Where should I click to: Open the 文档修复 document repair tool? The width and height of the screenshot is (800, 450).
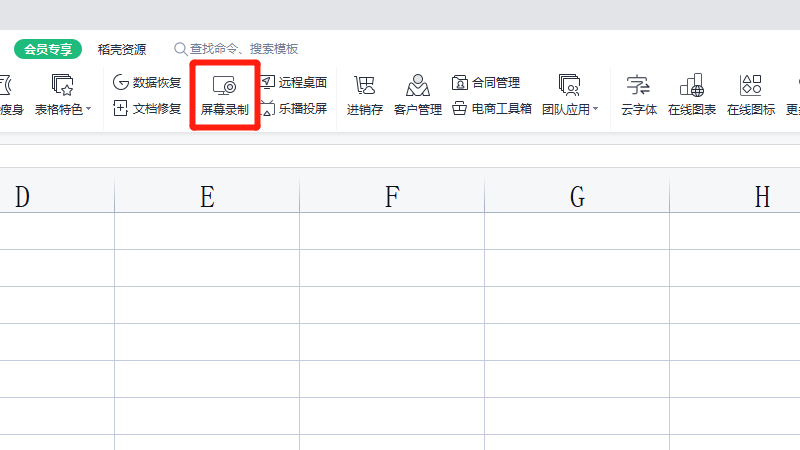tap(147, 108)
